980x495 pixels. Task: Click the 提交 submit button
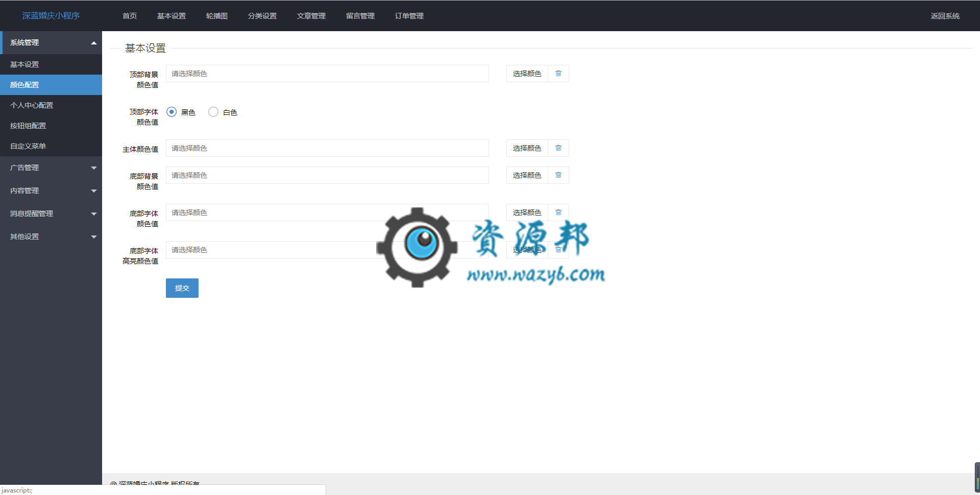coord(182,288)
